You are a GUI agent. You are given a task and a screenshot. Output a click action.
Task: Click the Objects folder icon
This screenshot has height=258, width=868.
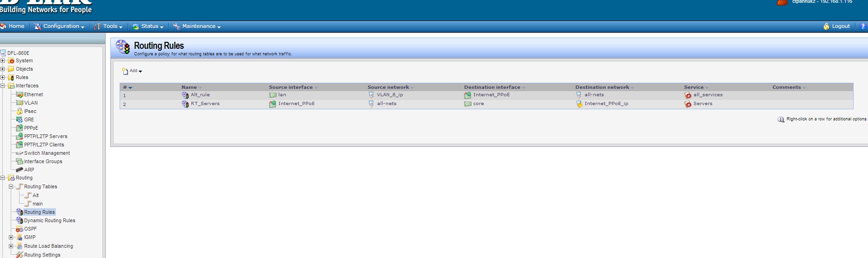click(x=11, y=69)
